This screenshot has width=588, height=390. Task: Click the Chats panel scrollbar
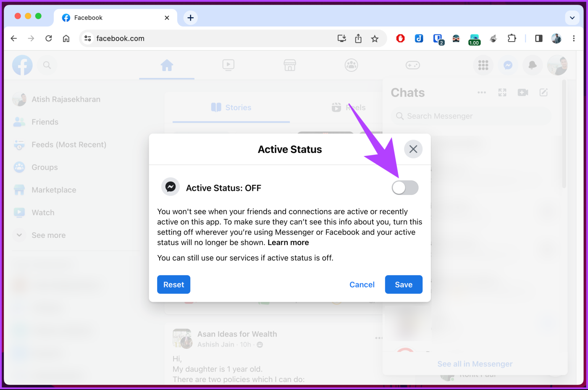click(x=564, y=134)
